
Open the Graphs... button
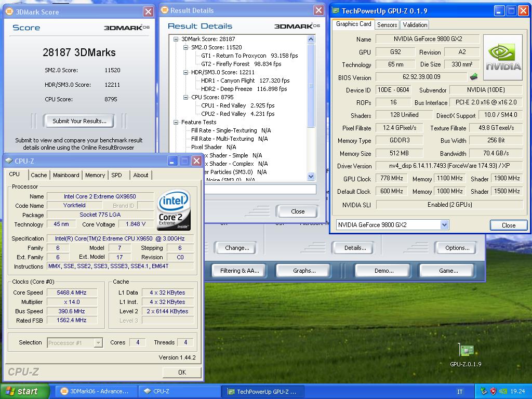(x=304, y=271)
